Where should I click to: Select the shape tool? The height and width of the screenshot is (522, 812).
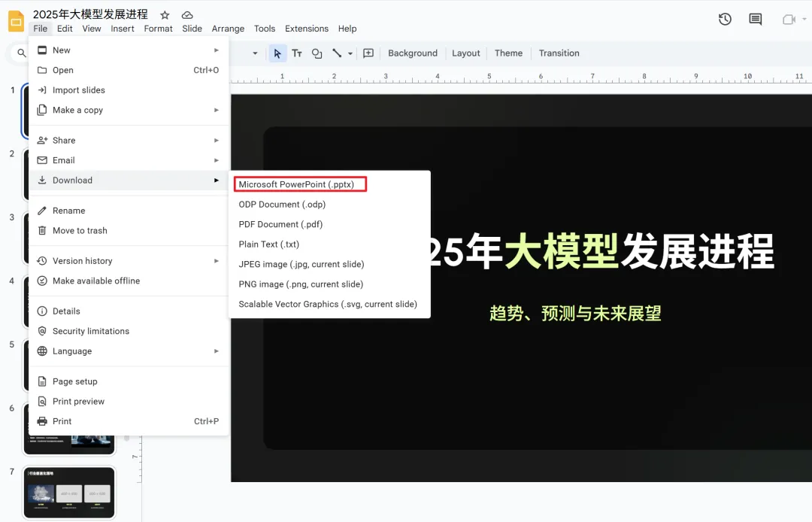point(317,53)
